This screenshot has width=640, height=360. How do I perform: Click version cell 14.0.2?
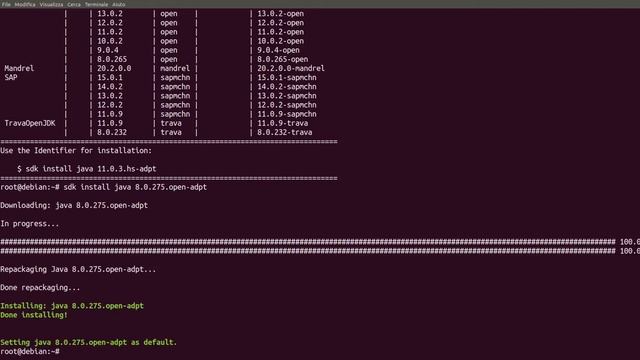[x=110, y=87]
